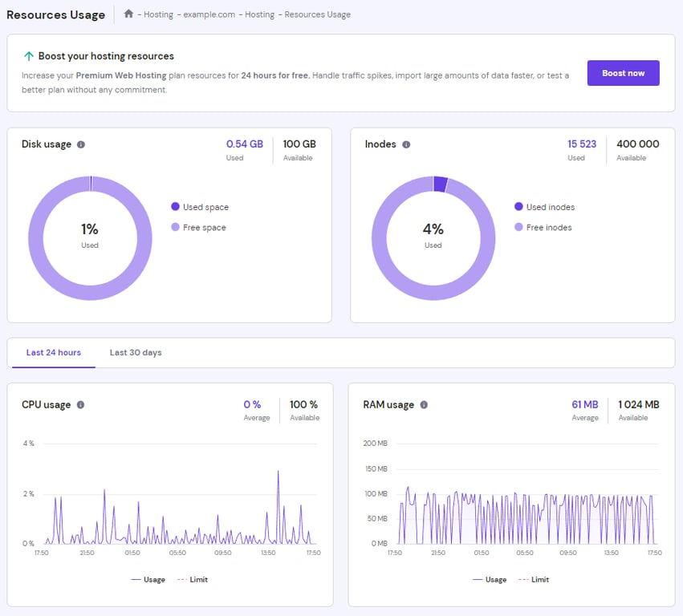The width and height of the screenshot is (683, 616).
Task: Open the example.com breadcrumb link
Action: point(209,14)
